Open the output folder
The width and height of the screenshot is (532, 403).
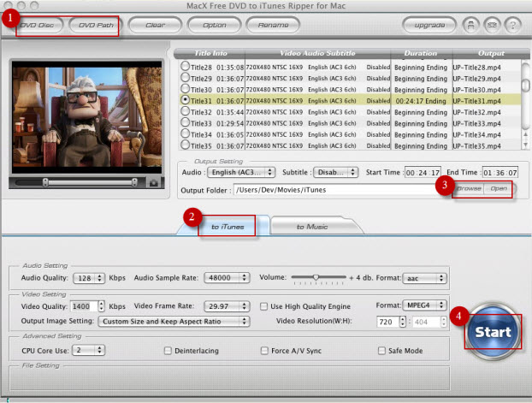pos(499,189)
